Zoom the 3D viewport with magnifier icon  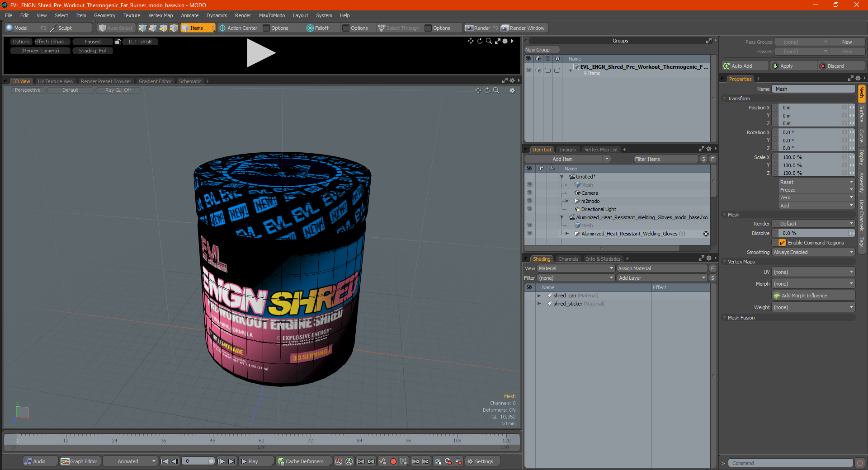pyautogui.click(x=496, y=90)
